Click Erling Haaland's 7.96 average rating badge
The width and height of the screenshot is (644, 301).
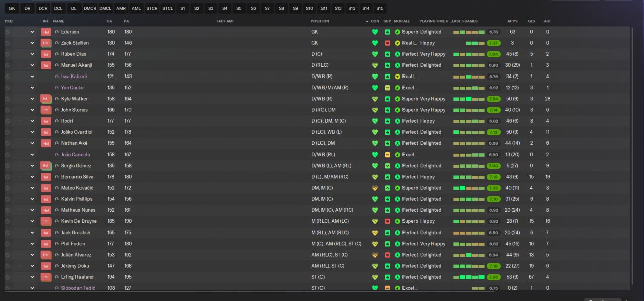click(x=493, y=277)
